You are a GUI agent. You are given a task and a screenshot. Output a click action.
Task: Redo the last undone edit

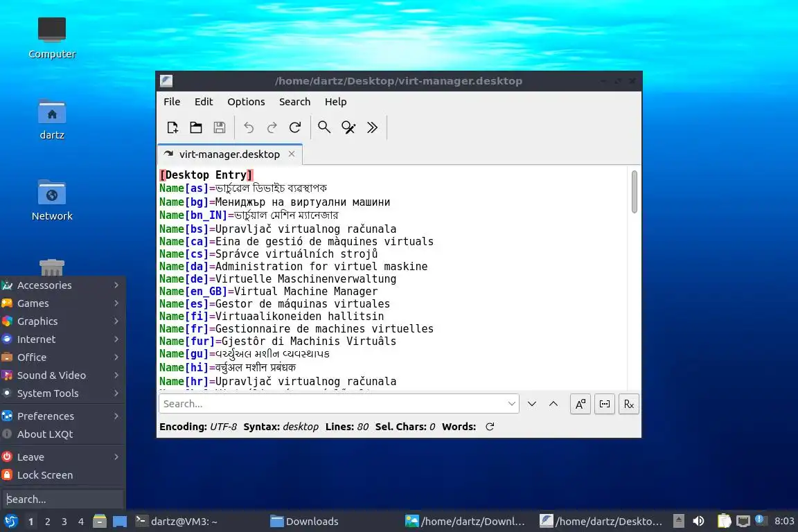point(272,127)
